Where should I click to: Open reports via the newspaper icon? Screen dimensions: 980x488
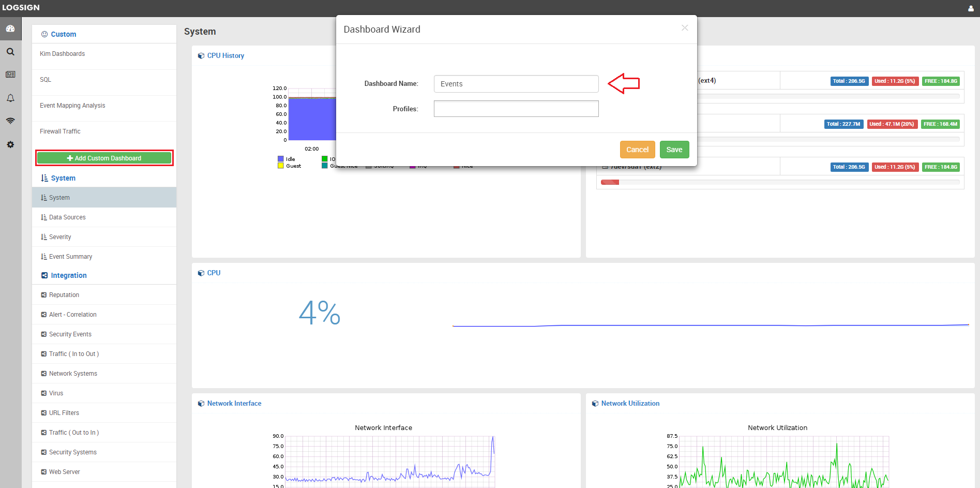pyautogui.click(x=10, y=74)
